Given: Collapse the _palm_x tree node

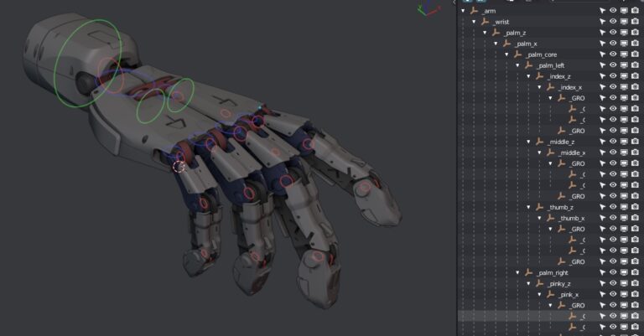Looking at the screenshot, I should pos(496,43).
